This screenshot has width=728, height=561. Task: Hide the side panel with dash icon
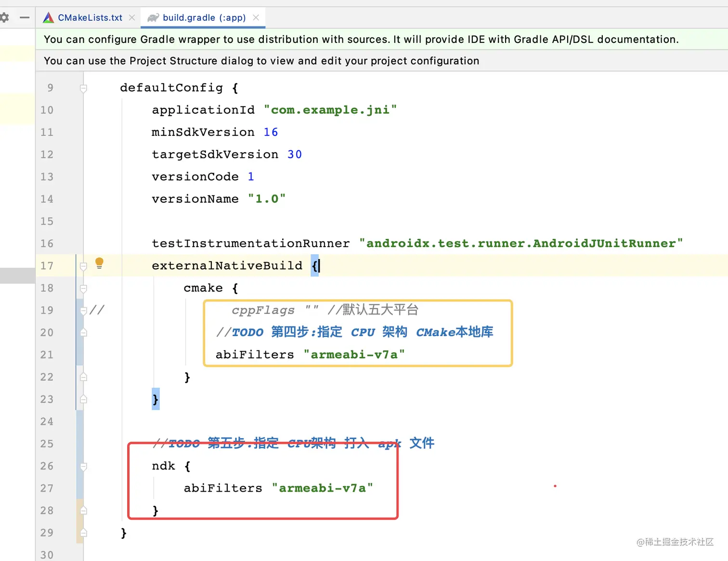tap(25, 18)
